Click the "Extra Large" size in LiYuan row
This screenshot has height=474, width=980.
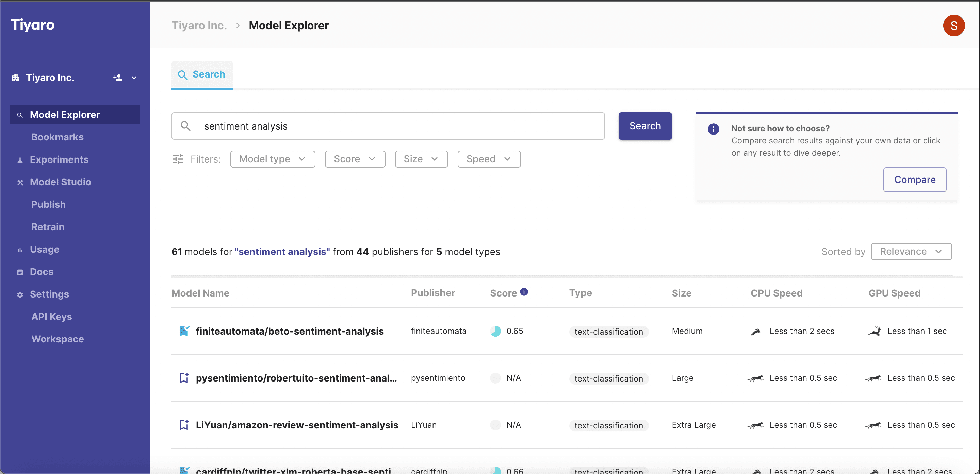(693, 425)
